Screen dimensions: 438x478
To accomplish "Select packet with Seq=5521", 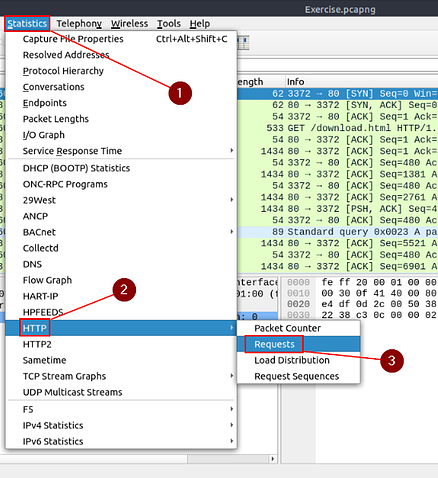I will click(x=337, y=243).
